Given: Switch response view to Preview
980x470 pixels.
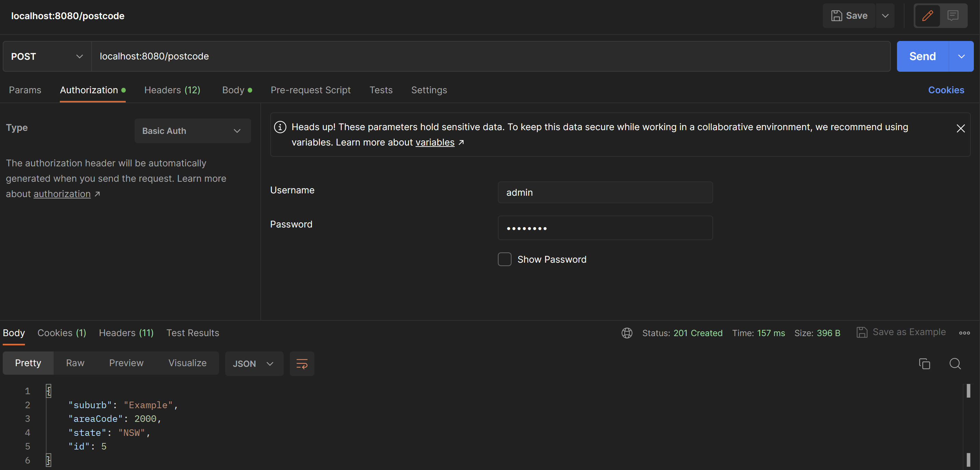Looking at the screenshot, I should pyautogui.click(x=126, y=363).
